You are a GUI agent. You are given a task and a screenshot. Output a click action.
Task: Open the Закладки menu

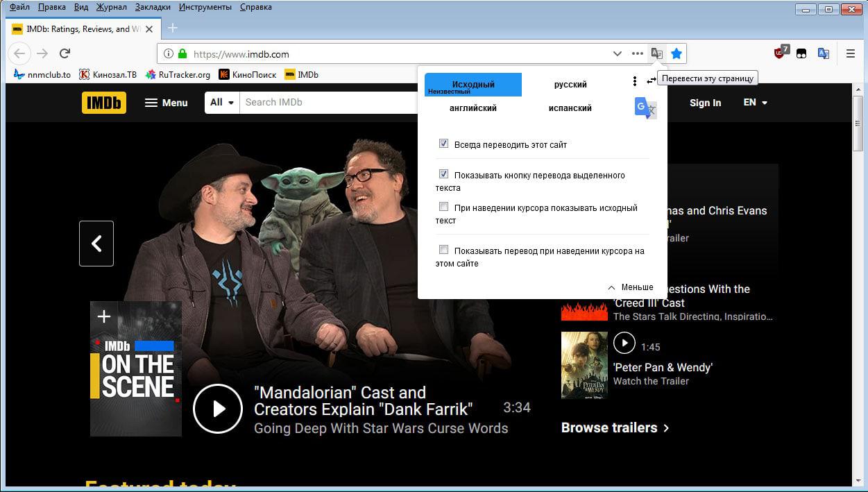[153, 7]
